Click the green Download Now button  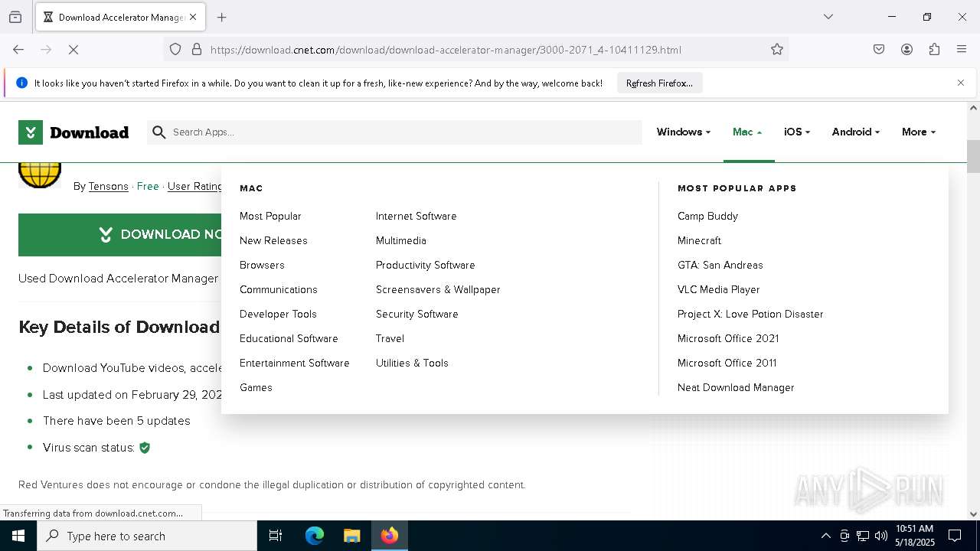click(119, 234)
